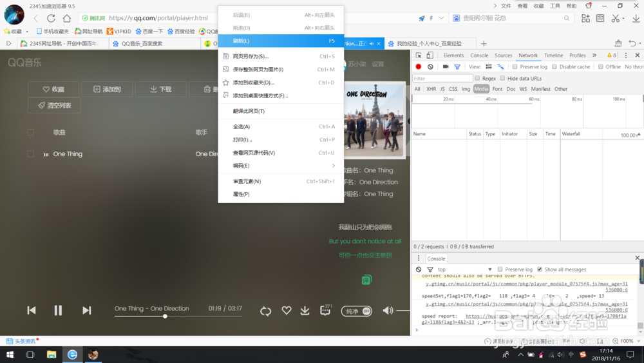Open song comments bubble icon

325,310
